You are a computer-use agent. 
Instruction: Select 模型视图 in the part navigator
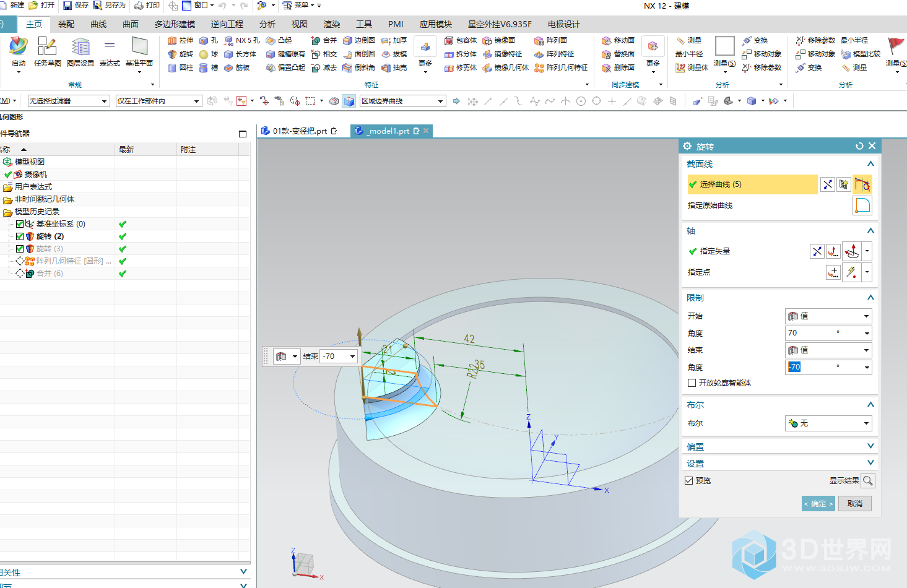click(x=29, y=162)
